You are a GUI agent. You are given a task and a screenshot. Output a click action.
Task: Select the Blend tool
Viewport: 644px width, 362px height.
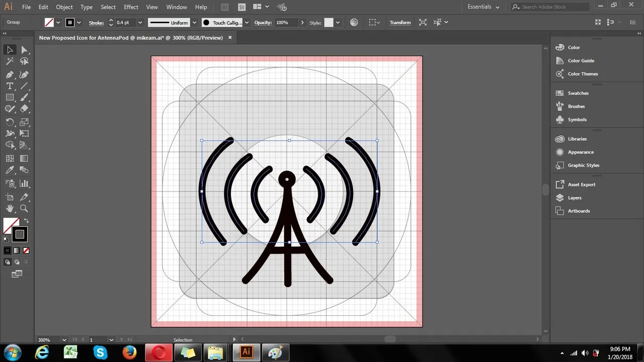24,170
